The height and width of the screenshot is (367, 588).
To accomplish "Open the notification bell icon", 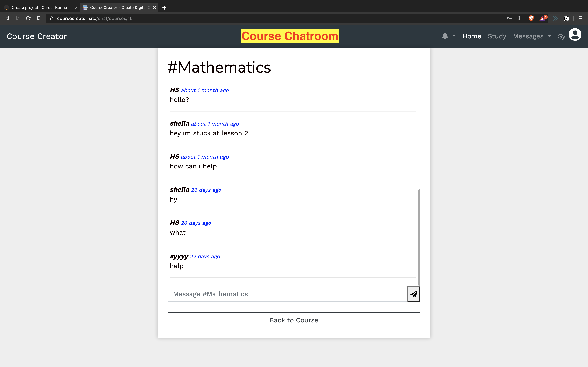I will tap(445, 36).
